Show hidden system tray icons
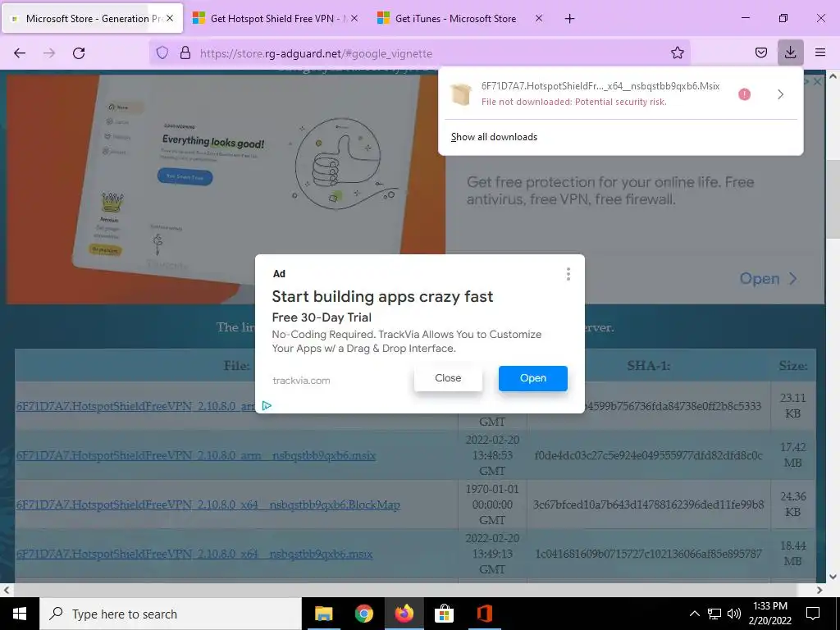This screenshot has height=630, width=840. pos(694,614)
